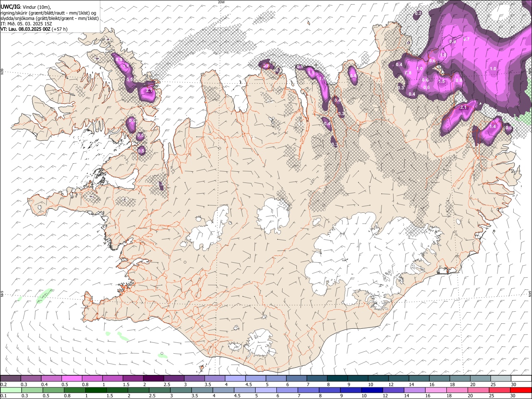The width and height of the screenshot is (532, 399).
Task: Select the light pink 16 lower legend swatch
Action: pyautogui.click(x=436, y=390)
